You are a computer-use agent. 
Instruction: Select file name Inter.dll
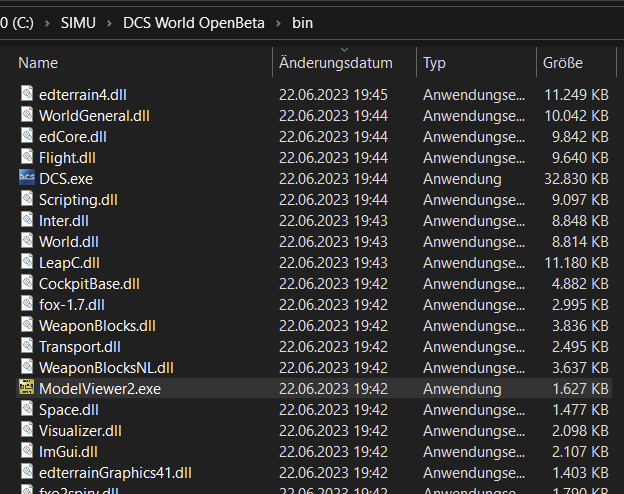point(64,221)
